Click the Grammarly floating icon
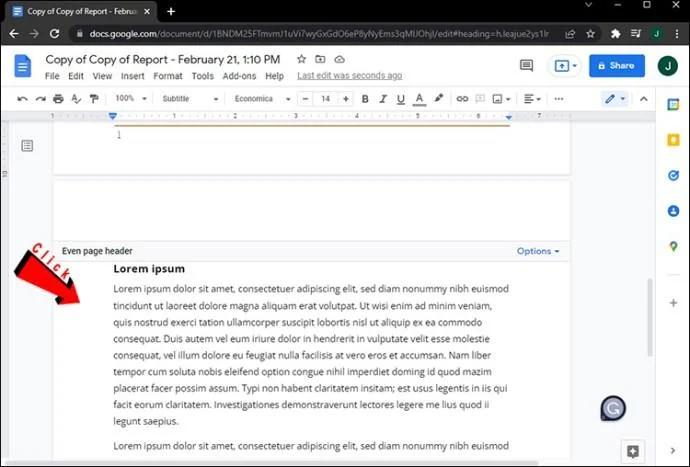 coord(613,408)
